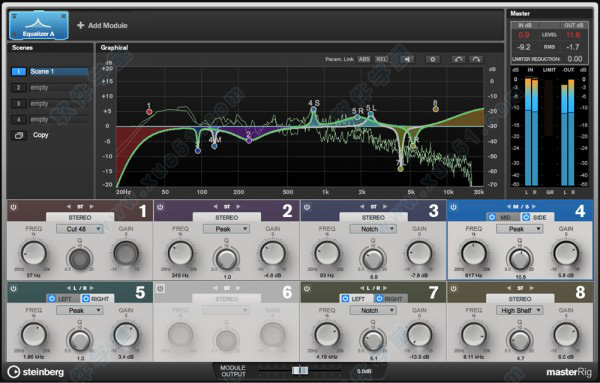Toggle band 7 power button
600x383 pixels.
pos(307,288)
